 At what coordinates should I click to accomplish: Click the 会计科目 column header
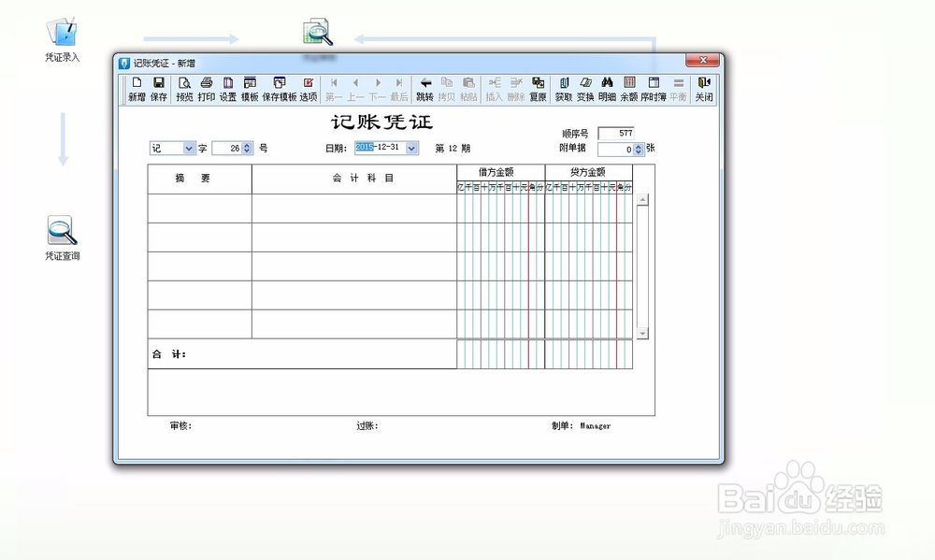pos(354,179)
